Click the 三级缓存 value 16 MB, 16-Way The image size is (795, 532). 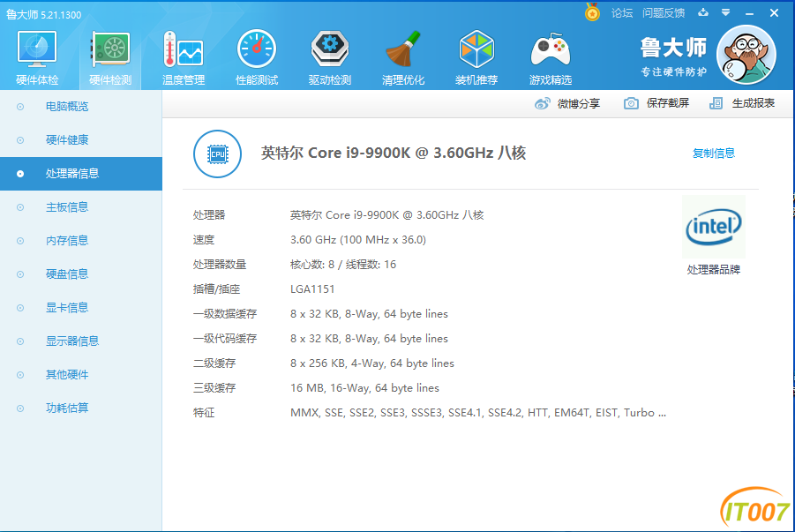coord(364,388)
